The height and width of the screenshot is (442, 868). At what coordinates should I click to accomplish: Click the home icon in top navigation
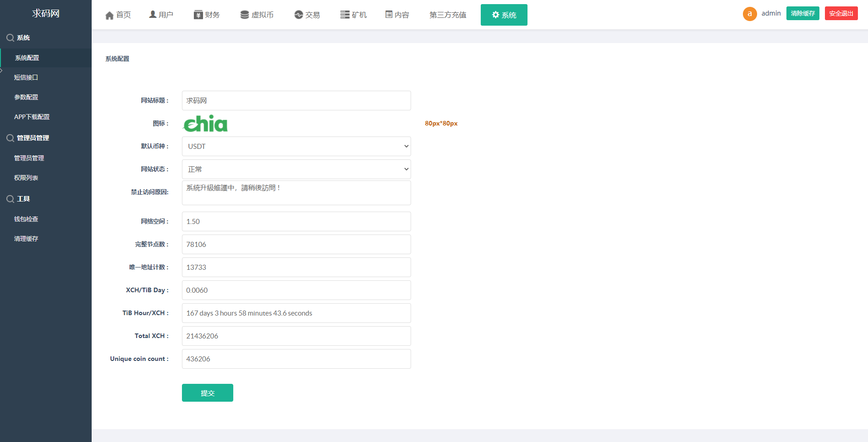pos(109,15)
